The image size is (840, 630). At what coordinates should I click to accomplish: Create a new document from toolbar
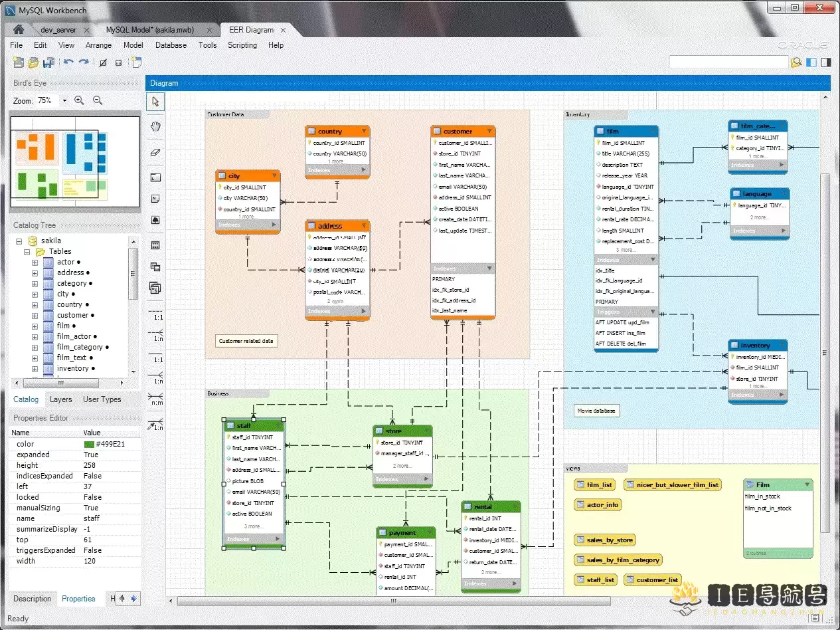point(18,62)
